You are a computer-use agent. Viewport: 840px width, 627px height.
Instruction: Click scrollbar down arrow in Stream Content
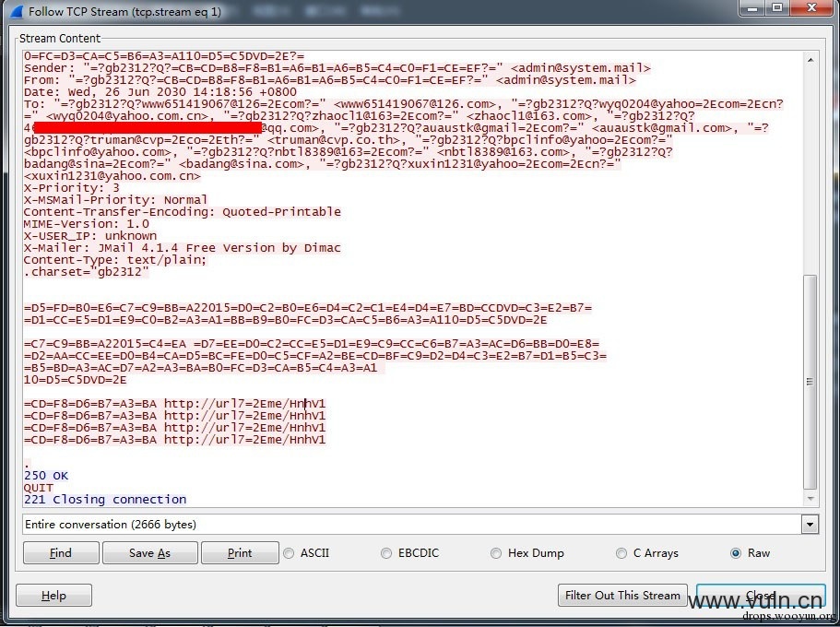pos(810,499)
